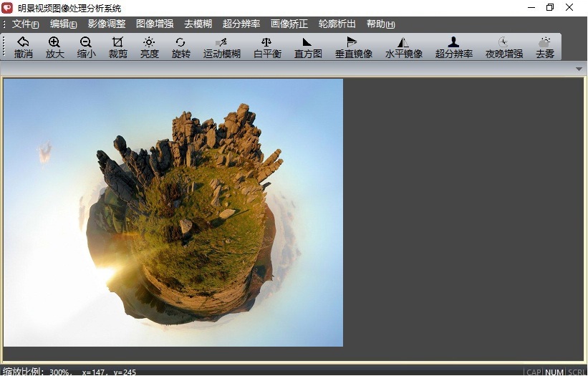The image size is (588, 376).
Task: Apply Vertical Mirror (垂直镜像)
Action: 353,47
